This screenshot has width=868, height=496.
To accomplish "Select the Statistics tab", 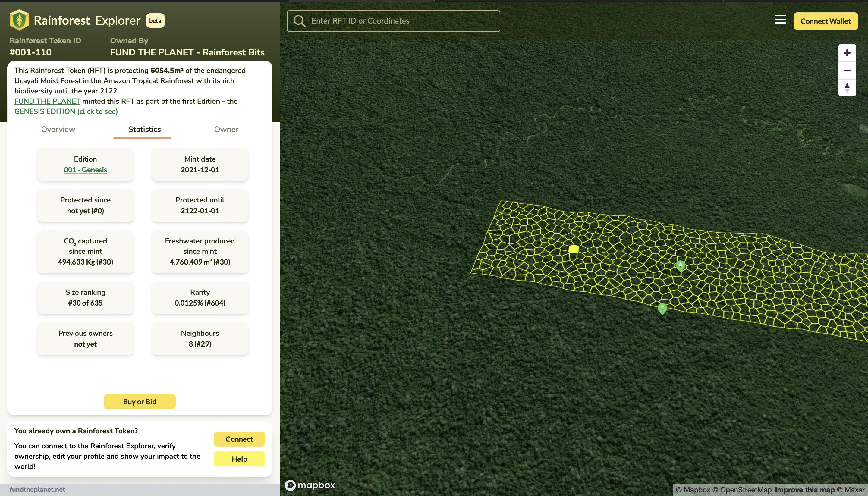I will [x=144, y=130].
